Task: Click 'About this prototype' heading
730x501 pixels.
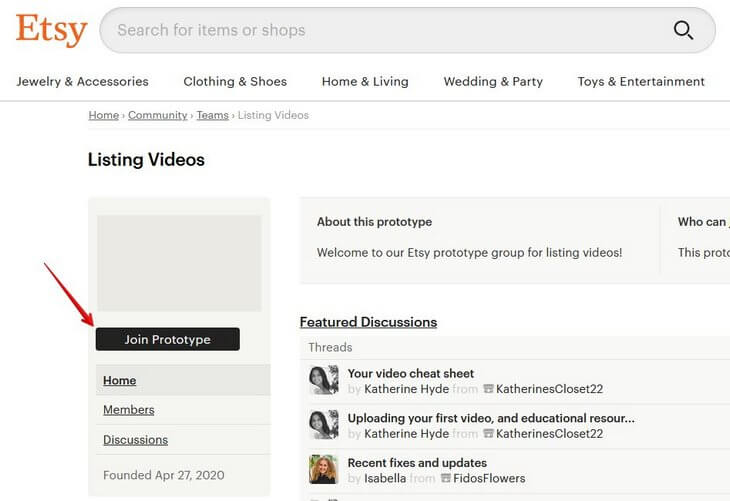Action: tap(374, 222)
